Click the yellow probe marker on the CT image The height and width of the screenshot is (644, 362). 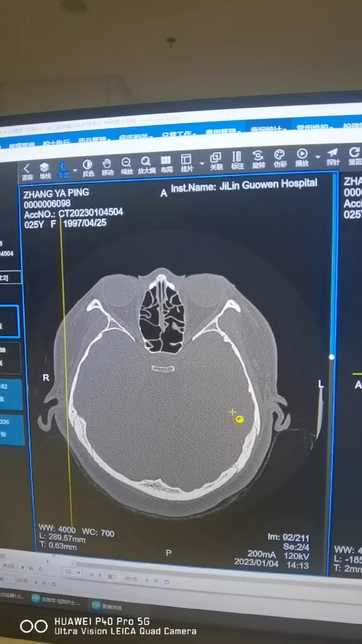pos(240,419)
